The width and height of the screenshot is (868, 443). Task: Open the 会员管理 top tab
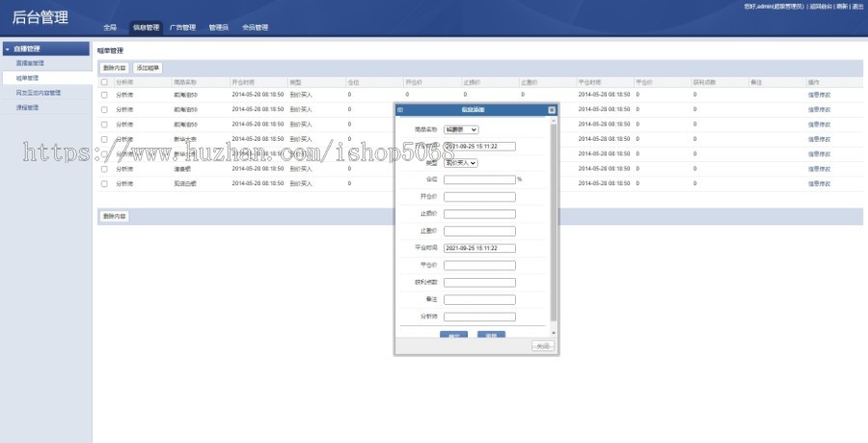point(256,28)
